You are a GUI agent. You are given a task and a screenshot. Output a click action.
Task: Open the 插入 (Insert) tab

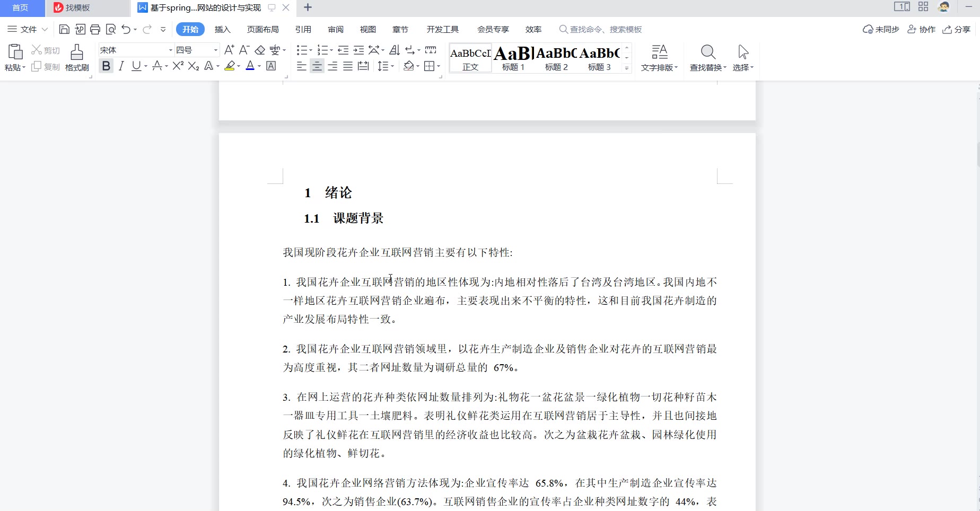[x=222, y=29]
